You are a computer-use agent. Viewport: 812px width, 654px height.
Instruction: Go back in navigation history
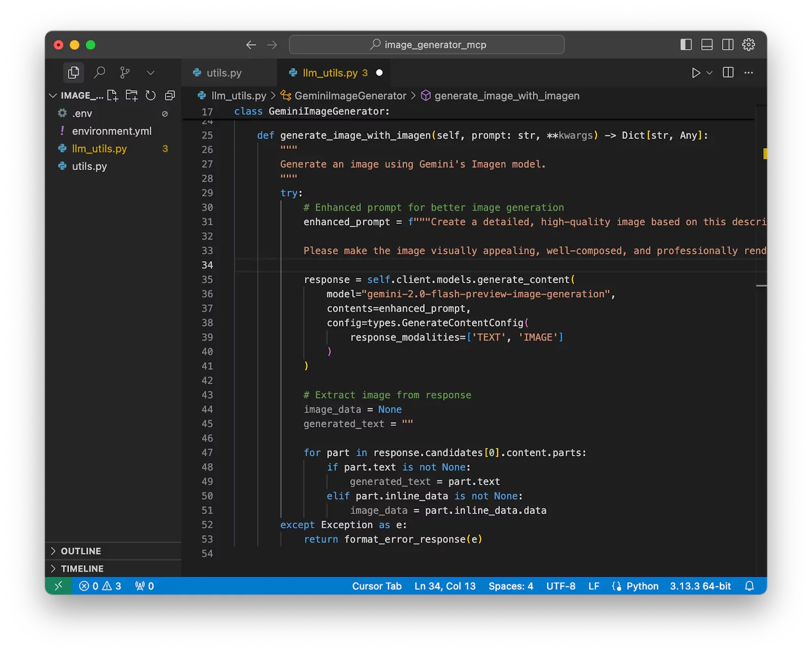click(x=251, y=45)
